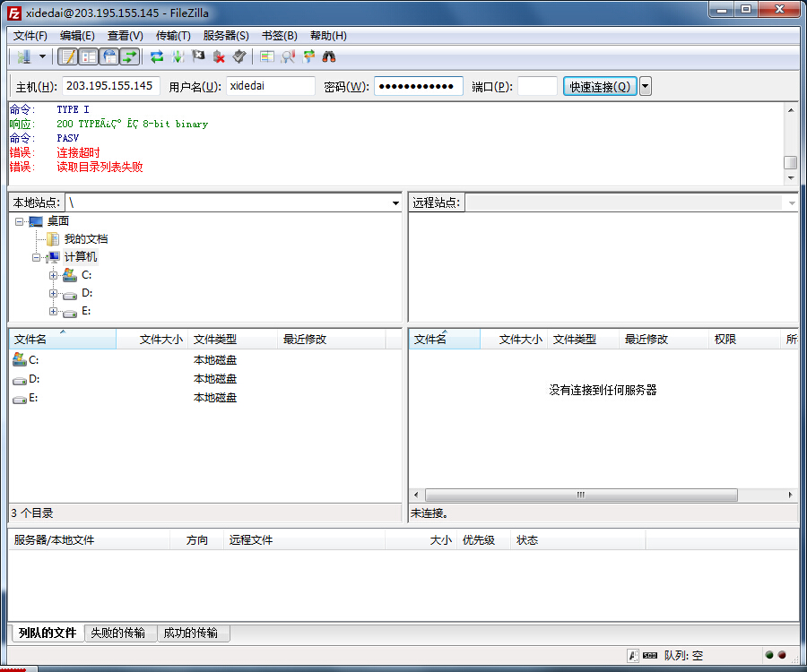Screen dimensions: 807x672
Task: Toggle the local directory tree view
Action: [89, 56]
